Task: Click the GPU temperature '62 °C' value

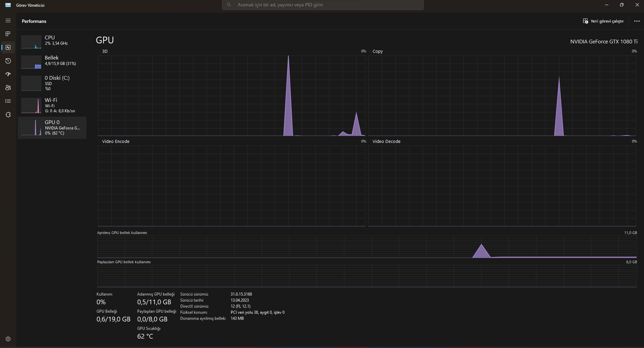Action: (145, 336)
